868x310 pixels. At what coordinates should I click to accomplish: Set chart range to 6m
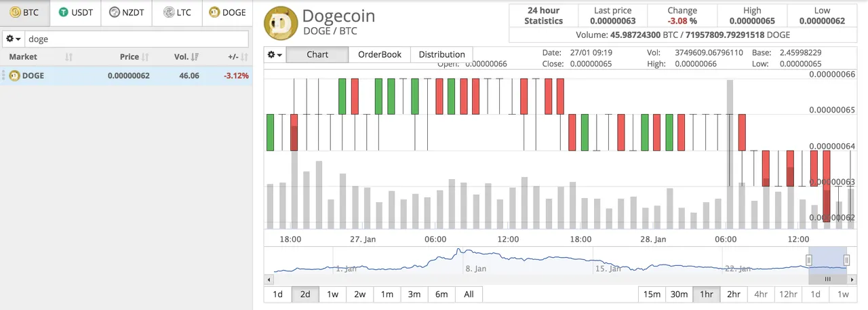tap(441, 294)
